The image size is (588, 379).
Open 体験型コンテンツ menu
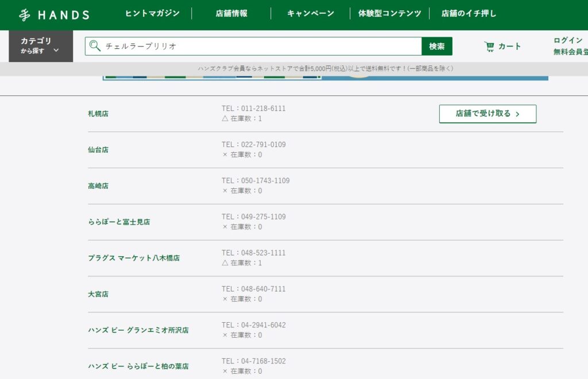click(390, 14)
